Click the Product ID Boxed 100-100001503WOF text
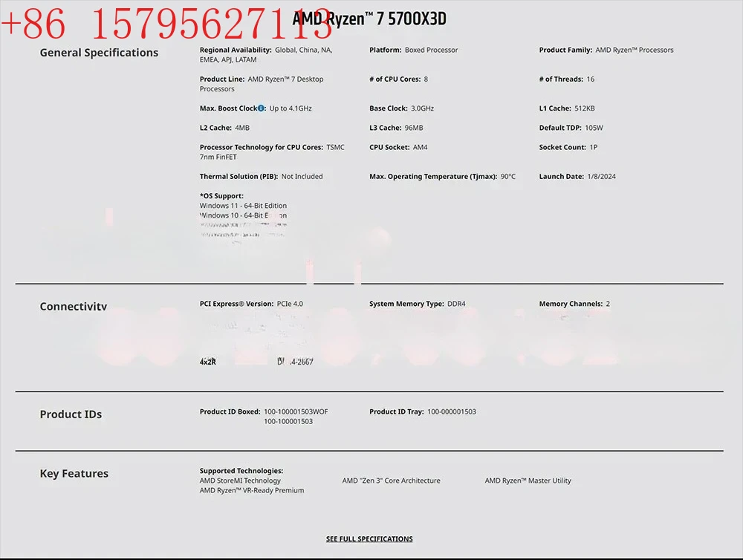743x560 pixels. click(x=263, y=411)
